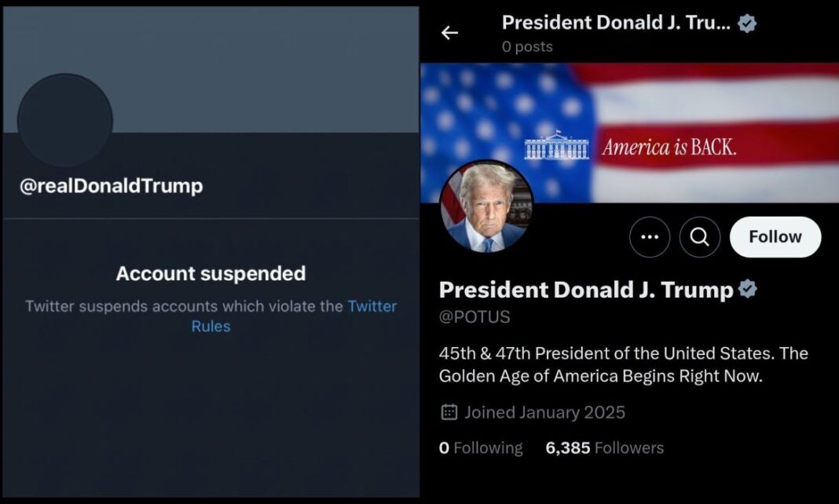Click the @realDonaldTrump handle text
The width and height of the screenshot is (839, 504).
(x=111, y=186)
